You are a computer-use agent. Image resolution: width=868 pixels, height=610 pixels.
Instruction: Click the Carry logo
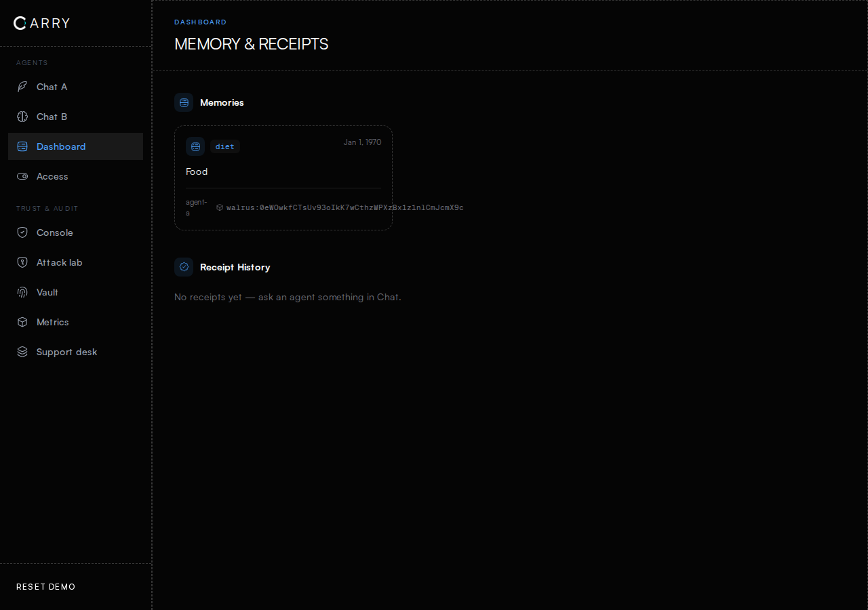[41, 23]
